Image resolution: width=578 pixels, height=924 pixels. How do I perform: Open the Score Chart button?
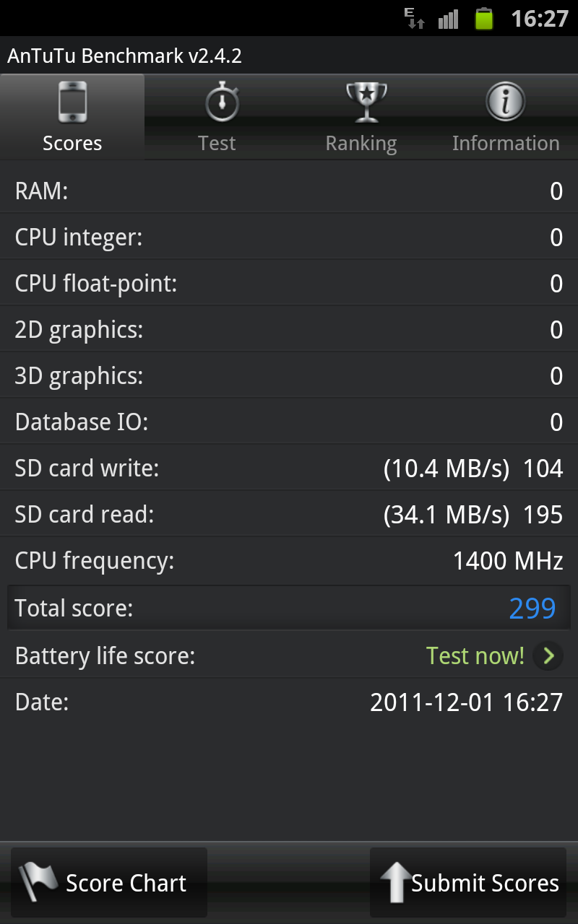point(109,882)
